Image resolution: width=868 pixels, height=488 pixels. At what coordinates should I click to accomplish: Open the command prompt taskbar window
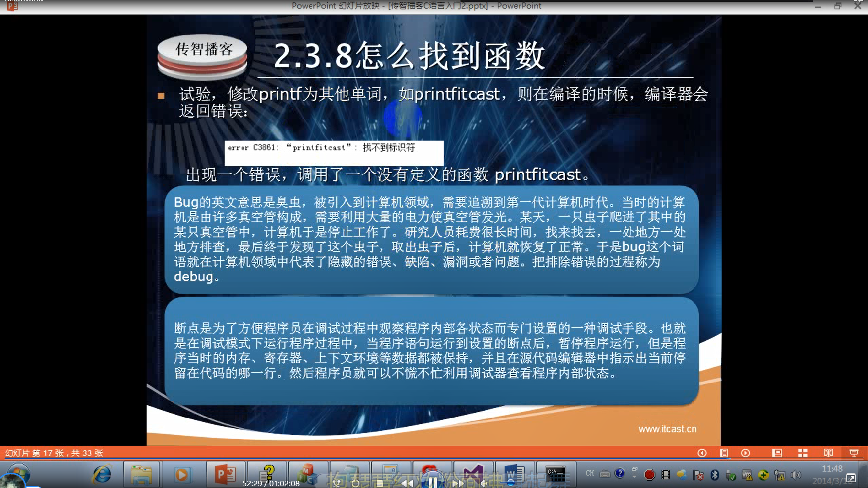click(x=556, y=474)
